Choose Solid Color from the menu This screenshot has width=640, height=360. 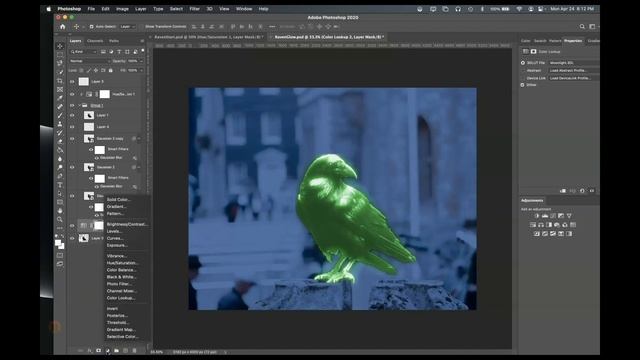point(118,200)
